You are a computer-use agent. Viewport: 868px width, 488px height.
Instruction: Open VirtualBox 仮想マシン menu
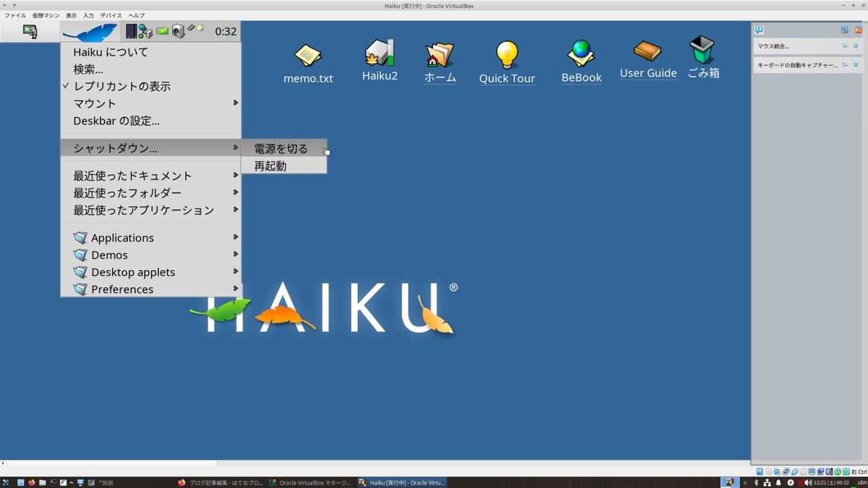click(x=46, y=15)
